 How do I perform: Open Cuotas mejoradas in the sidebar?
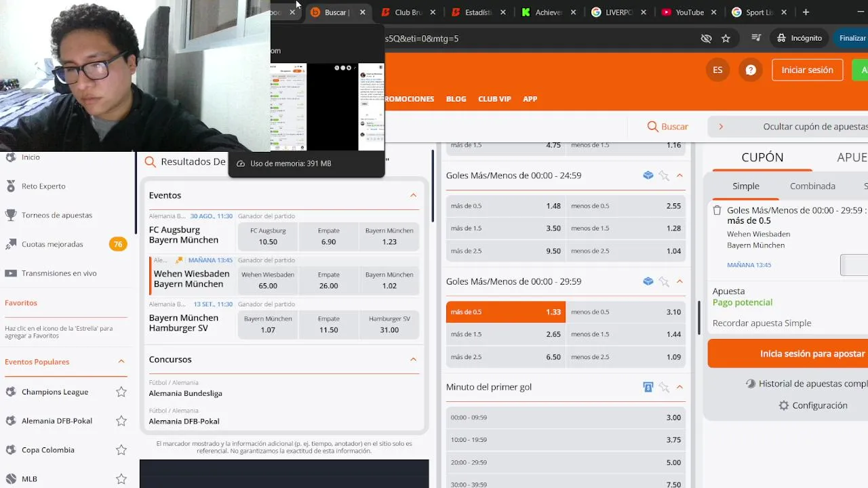tap(52, 244)
